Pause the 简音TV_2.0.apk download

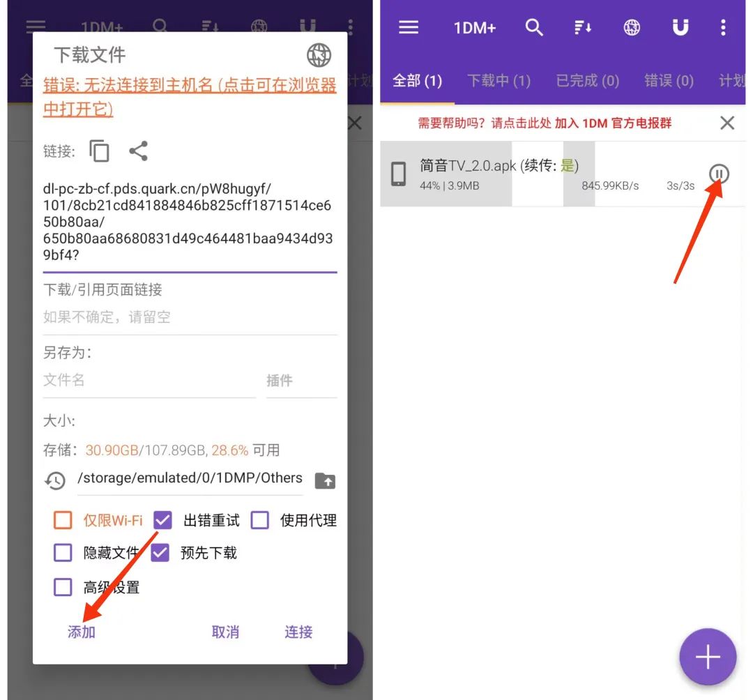(719, 175)
